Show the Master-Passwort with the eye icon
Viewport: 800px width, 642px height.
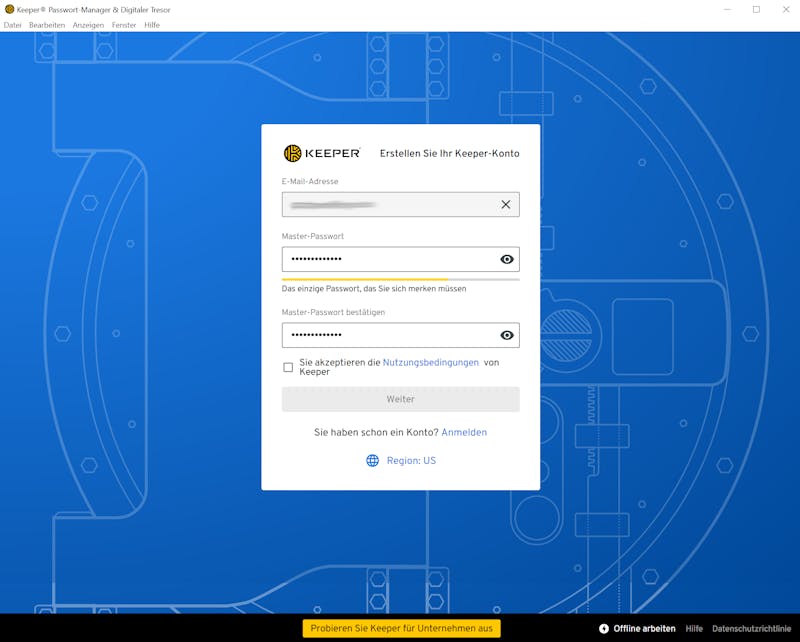click(x=507, y=259)
